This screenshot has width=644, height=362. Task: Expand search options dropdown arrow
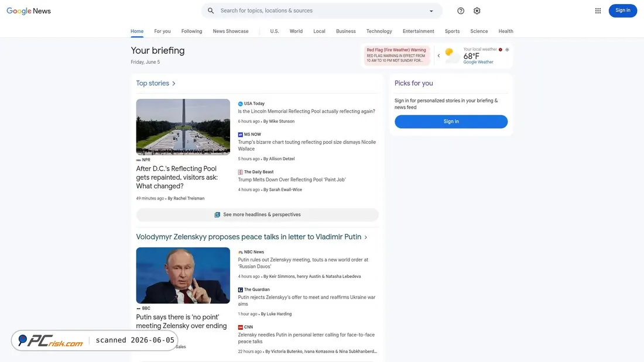coord(431,11)
